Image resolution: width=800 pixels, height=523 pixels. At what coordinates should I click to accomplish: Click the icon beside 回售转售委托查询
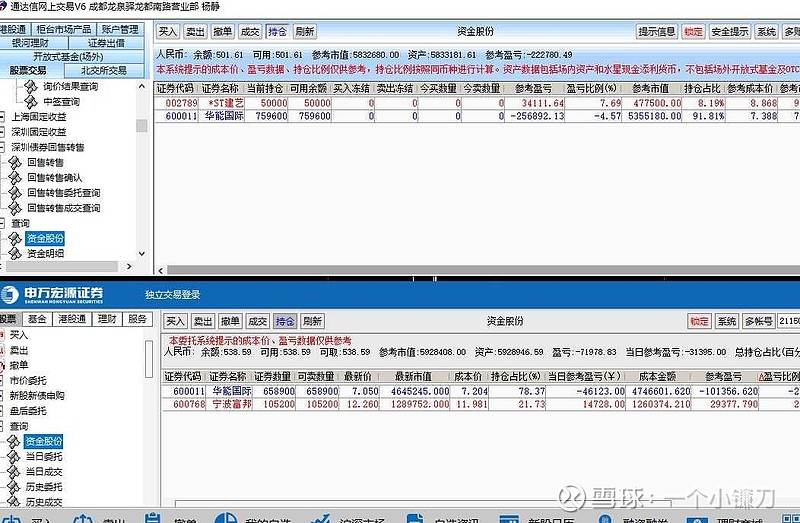[x=15, y=193]
